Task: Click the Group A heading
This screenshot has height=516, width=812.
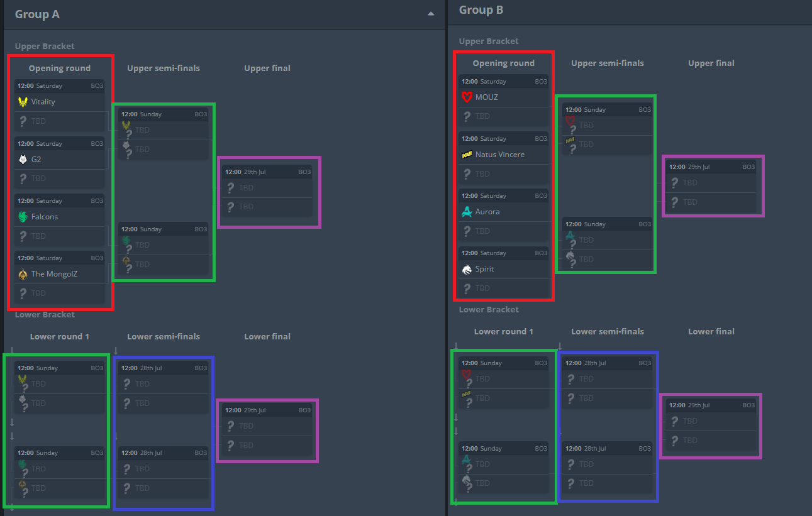Action: tap(37, 14)
